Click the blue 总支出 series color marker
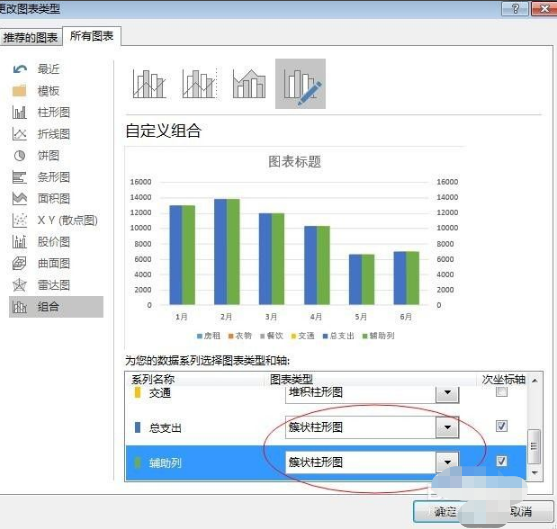The height and width of the screenshot is (529, 557). [137, 427]
